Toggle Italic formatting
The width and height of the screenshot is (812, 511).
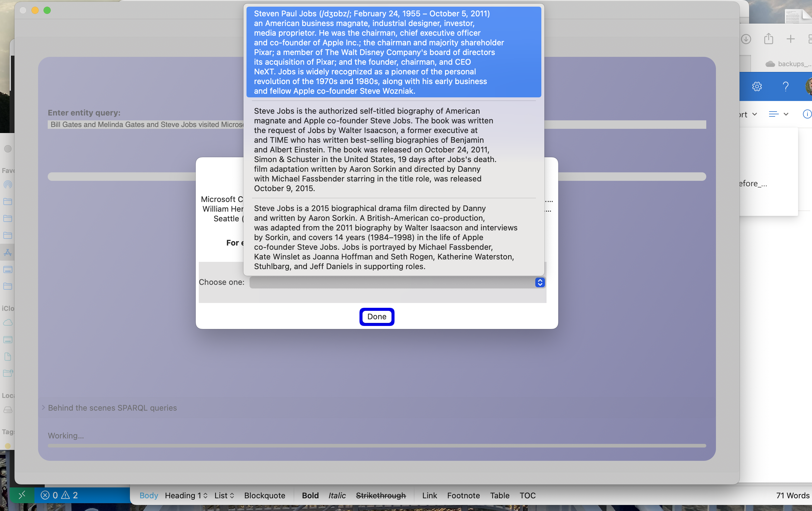(x=337, y=496)
